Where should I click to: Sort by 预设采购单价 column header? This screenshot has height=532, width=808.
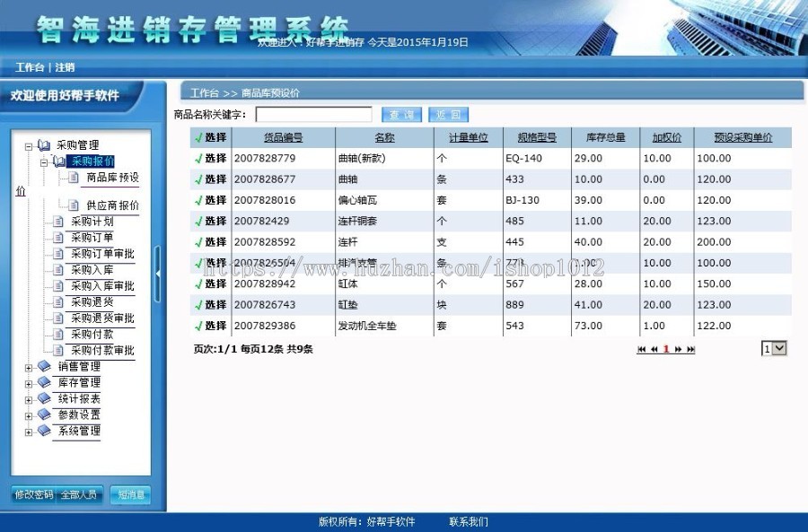click(743, 137)
